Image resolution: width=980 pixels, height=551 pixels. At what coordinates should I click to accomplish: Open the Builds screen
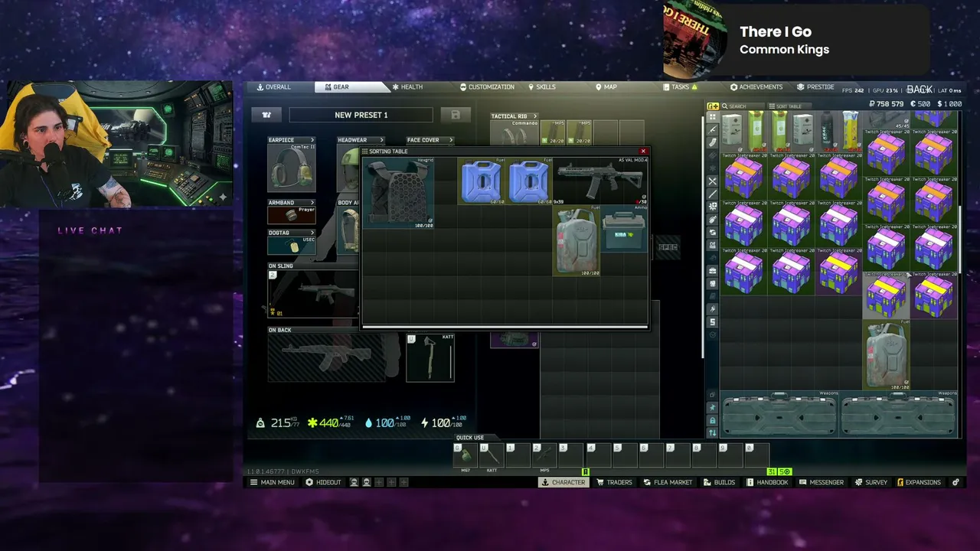[x=719, y=482]
